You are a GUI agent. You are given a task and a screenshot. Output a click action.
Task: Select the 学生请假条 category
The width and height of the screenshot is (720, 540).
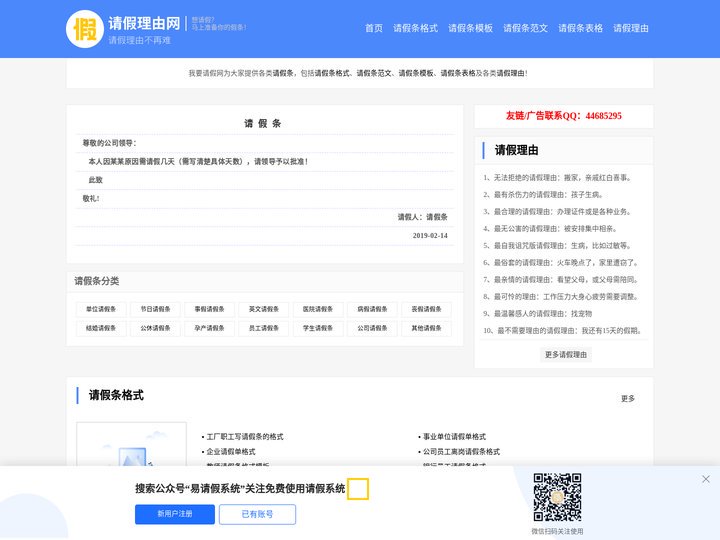click(318, 328)
